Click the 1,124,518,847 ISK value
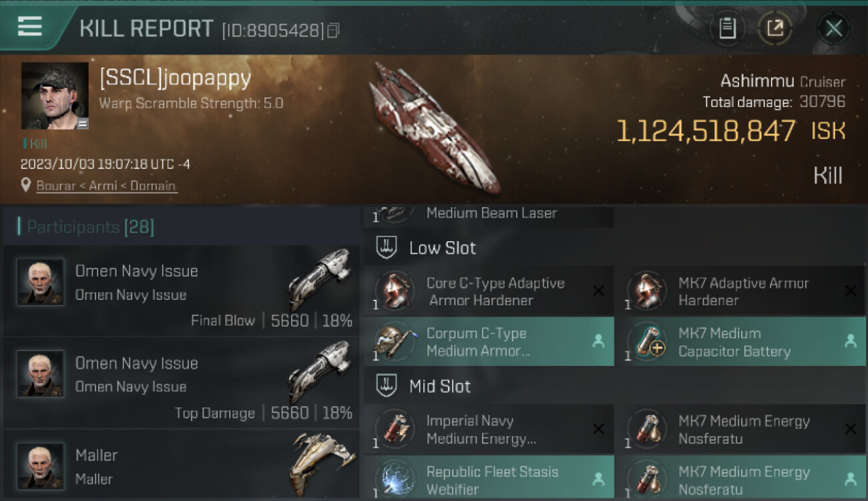868x501 pixels. (x=730, y=132)
